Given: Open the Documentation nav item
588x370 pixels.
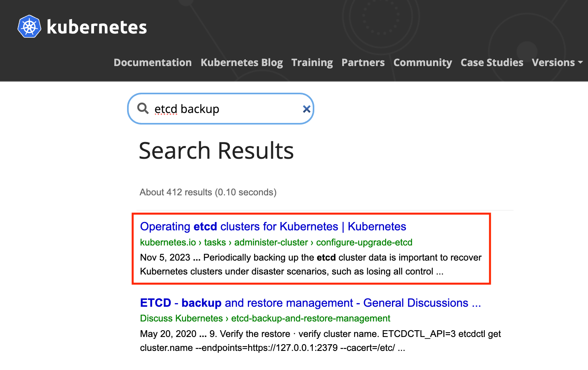Looking at the screenshot, I should [x=153, y=62].
